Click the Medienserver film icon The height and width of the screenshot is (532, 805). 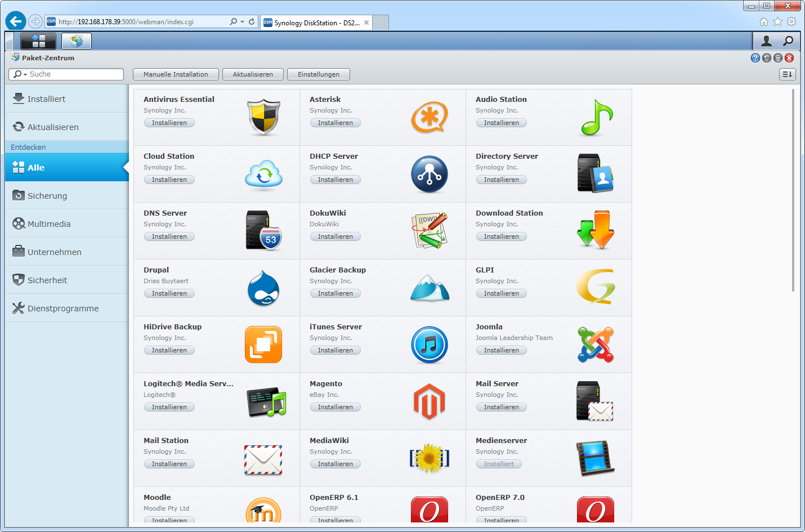596,458
